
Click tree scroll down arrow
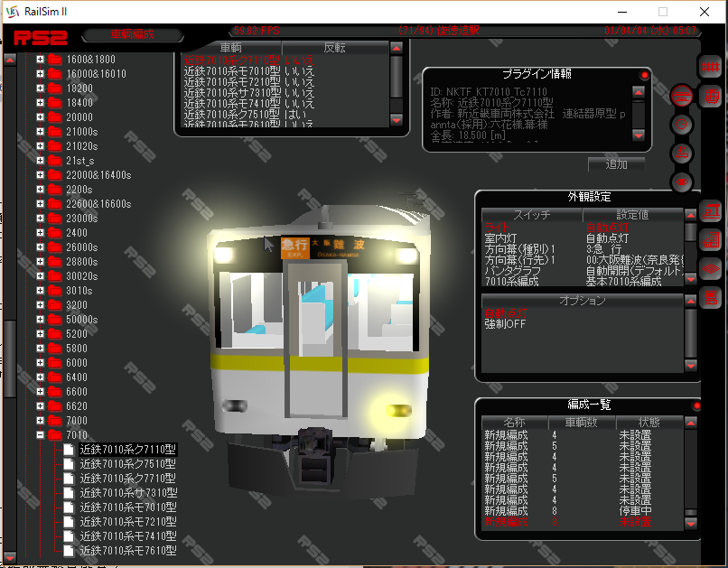tap(10, 556)
